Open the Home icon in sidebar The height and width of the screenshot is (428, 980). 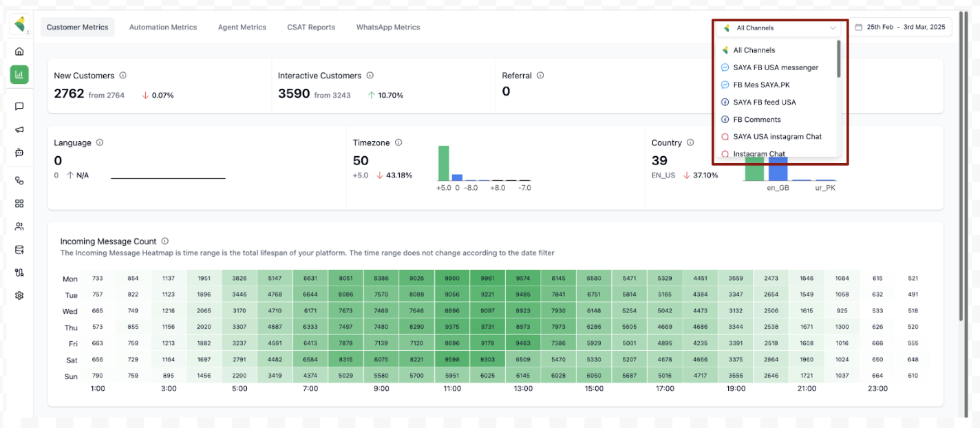pos(19,51)
